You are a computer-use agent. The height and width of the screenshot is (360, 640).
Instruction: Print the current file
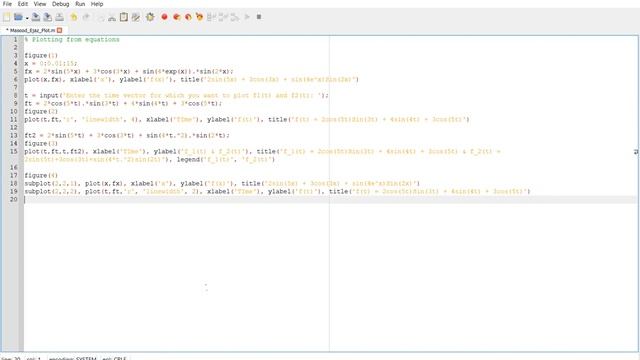tap(60, 17)
